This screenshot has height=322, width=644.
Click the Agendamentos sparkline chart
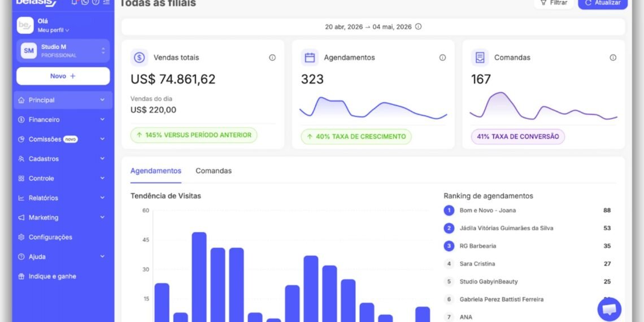point(373,108)
